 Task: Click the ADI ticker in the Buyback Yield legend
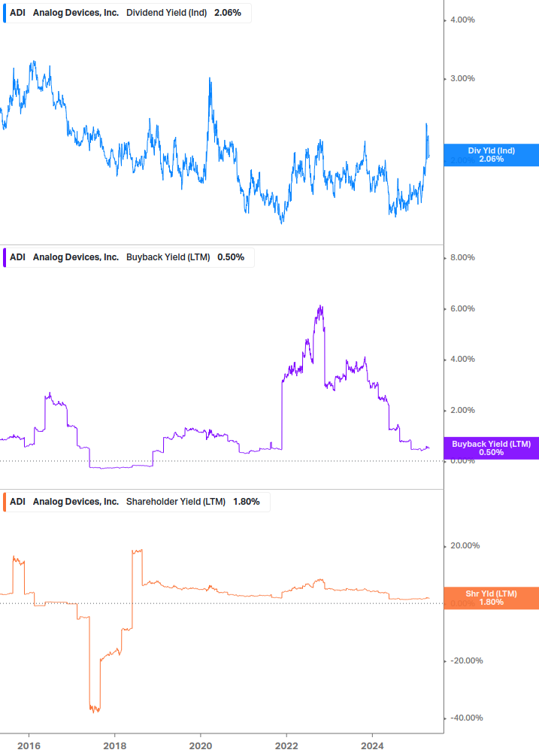18,257
